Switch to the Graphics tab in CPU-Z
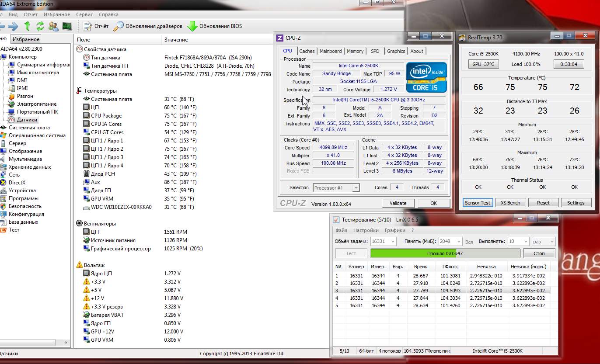 (396, 51)
